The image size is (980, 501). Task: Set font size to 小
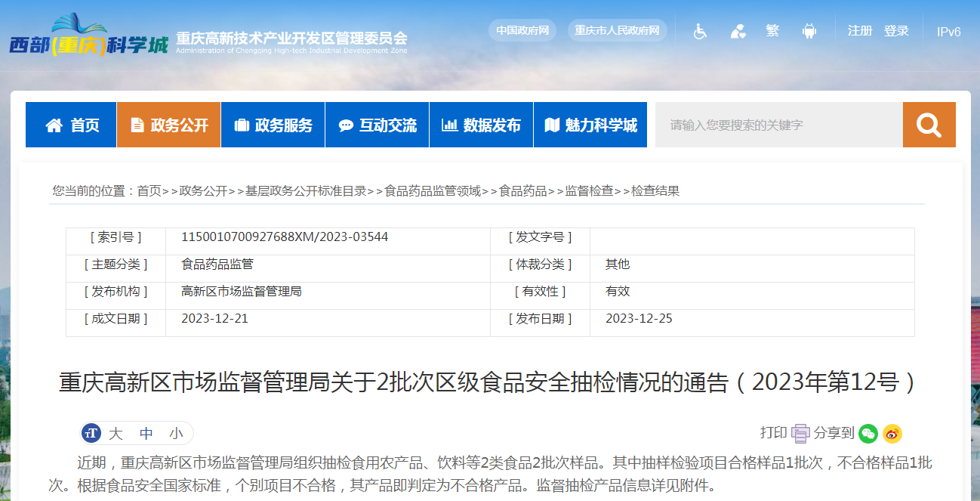pyautogui.click(x=176, y=433)
